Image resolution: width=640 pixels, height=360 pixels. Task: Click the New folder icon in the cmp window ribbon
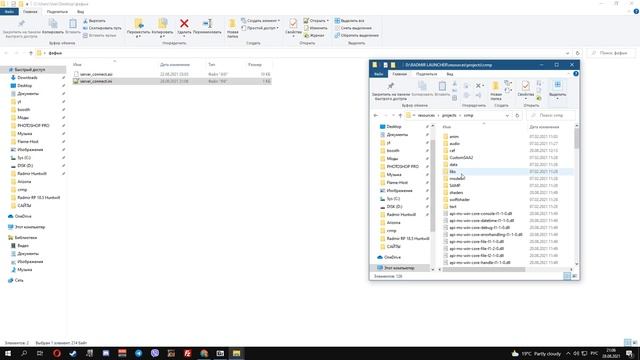(496, 86)
